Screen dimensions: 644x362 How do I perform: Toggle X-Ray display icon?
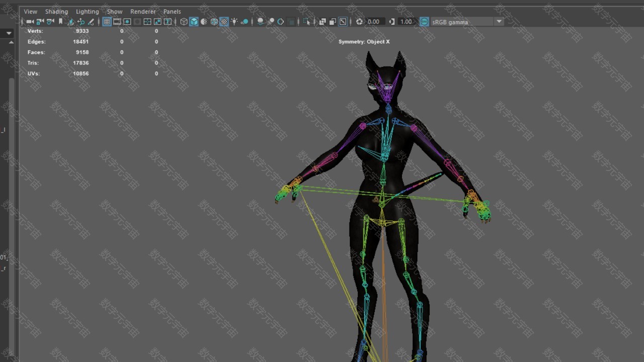pyautogui.click(x=322, y=22)
